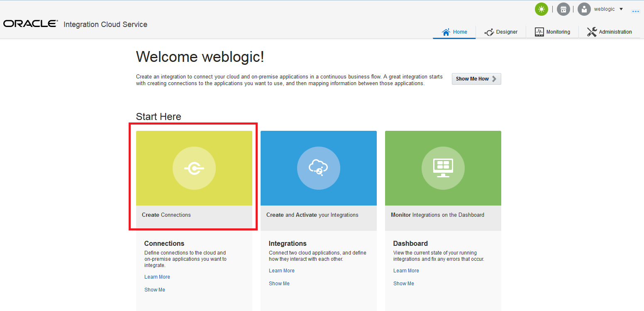This screenshot has height=311, width=644.
Task: Open the Monitoring tab
Action: point(552,32)
